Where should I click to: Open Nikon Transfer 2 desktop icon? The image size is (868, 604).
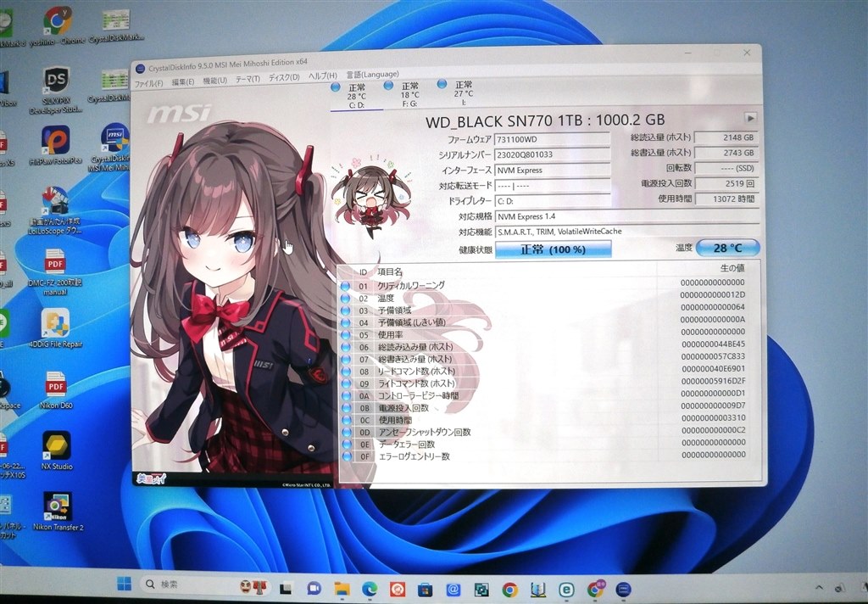(58, 511)
